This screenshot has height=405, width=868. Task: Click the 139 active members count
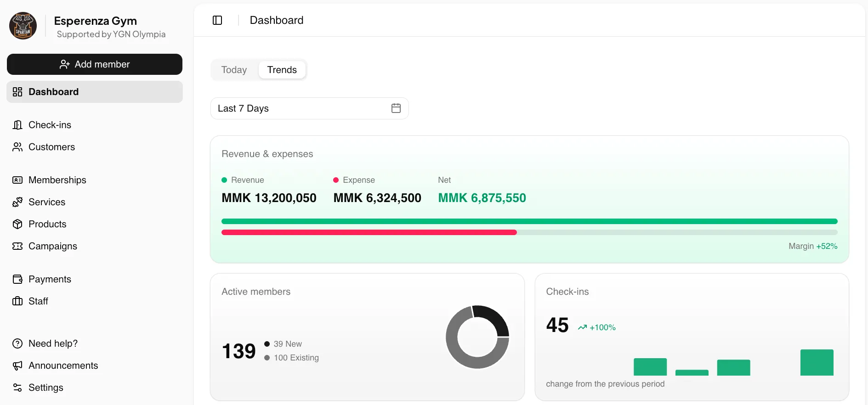[x=238, y=351]
